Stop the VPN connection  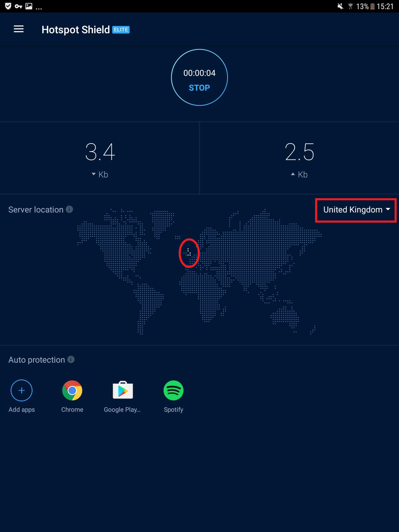click(x=199, y=88)
